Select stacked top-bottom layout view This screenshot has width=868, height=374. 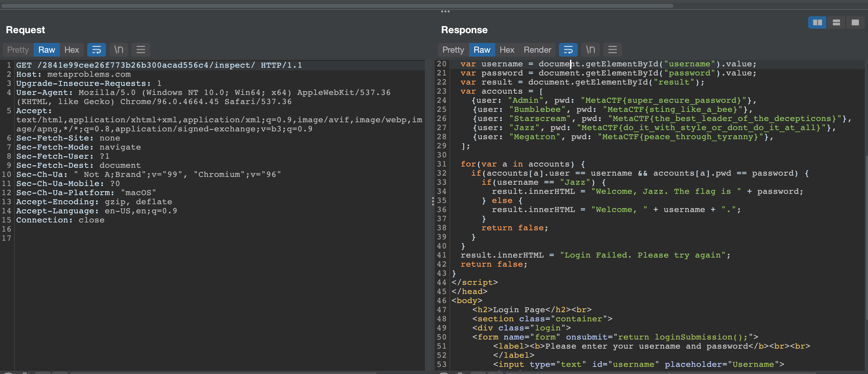(836, 22)
